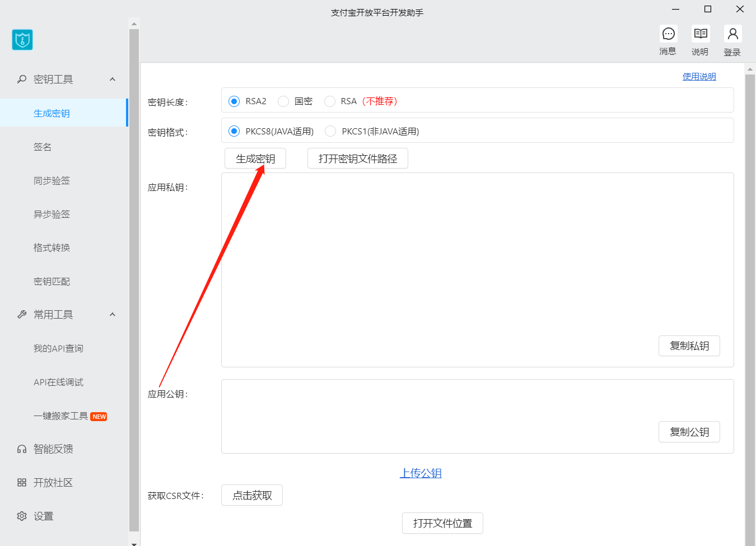Copy the private key with 复制私钥

point(689,346)
